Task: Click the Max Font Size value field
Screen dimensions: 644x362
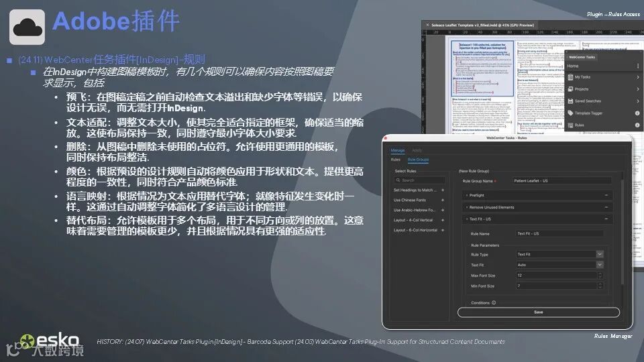Action: click(556, 276)
